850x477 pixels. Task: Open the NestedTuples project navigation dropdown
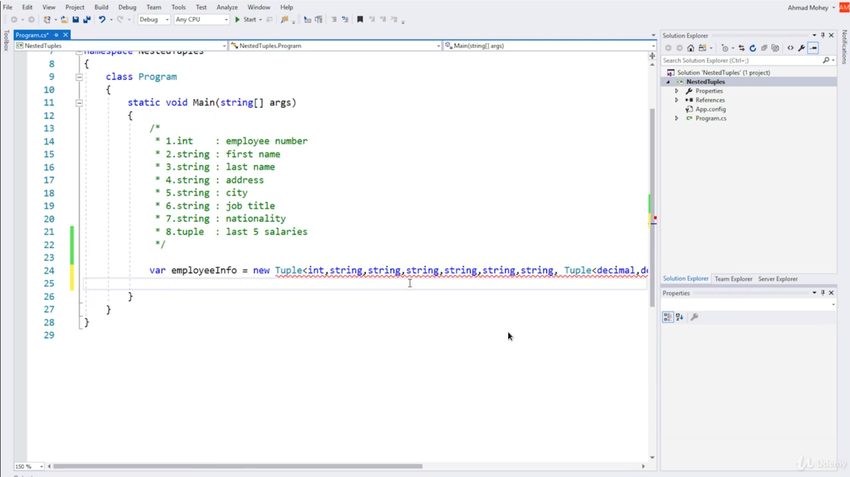pos(121,46)
